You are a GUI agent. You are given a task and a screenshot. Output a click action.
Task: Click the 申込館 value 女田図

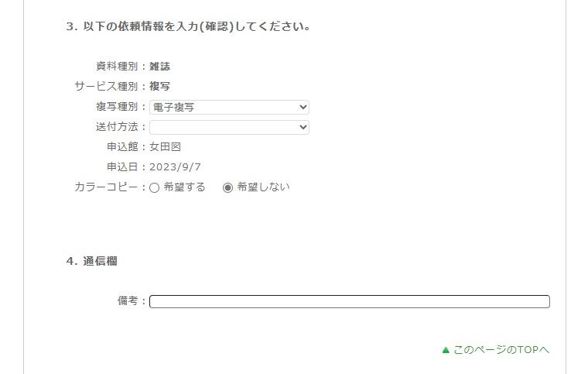pyautogui.click(x=165, y=146)
